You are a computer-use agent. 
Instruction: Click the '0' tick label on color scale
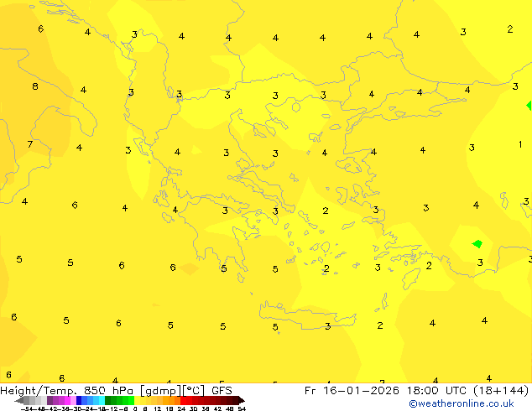click(x=135, y=408)
